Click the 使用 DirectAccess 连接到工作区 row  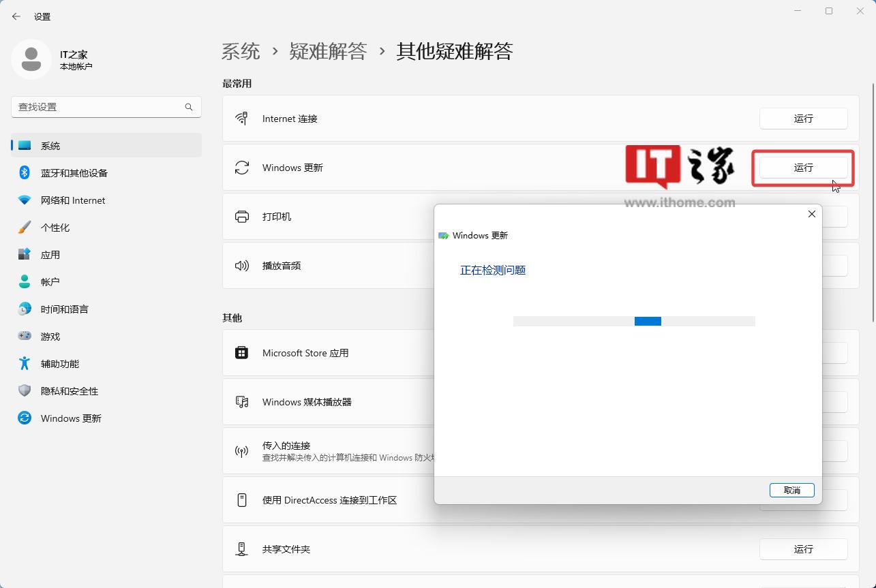[x=541, y=500]
